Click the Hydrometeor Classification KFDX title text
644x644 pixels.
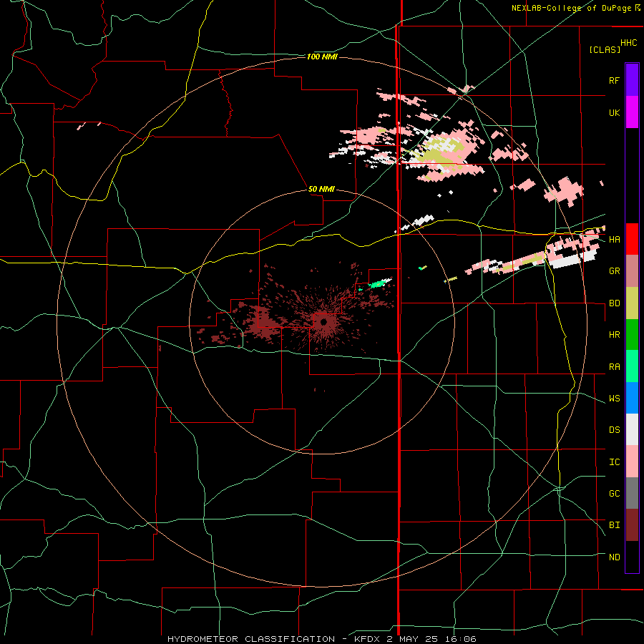pos(322,639)
